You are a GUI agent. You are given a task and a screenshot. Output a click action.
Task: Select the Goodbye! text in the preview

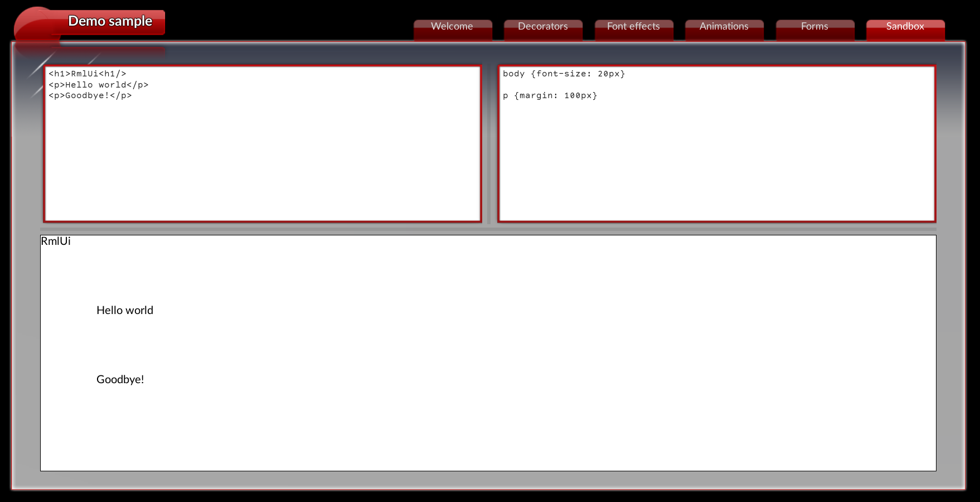tap(120, 379)
